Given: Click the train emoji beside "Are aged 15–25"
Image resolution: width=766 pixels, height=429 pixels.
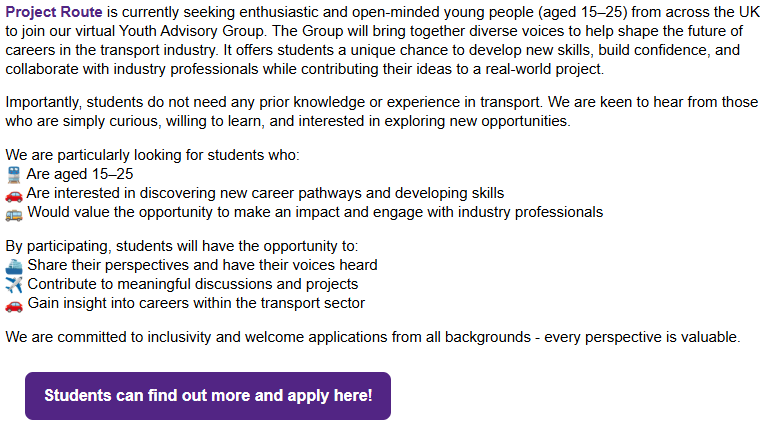Looking at the screenshot, I should (x=14, y=174).
